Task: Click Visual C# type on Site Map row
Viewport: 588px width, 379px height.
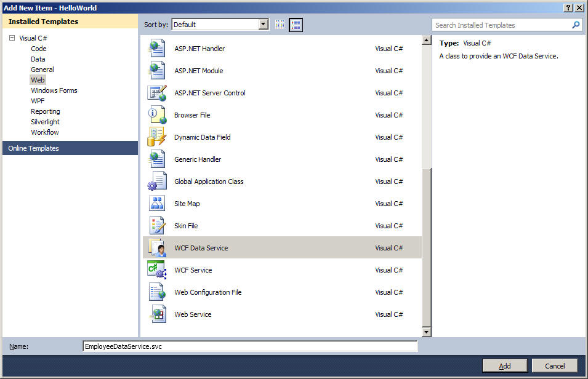Action: coord(389,203)
